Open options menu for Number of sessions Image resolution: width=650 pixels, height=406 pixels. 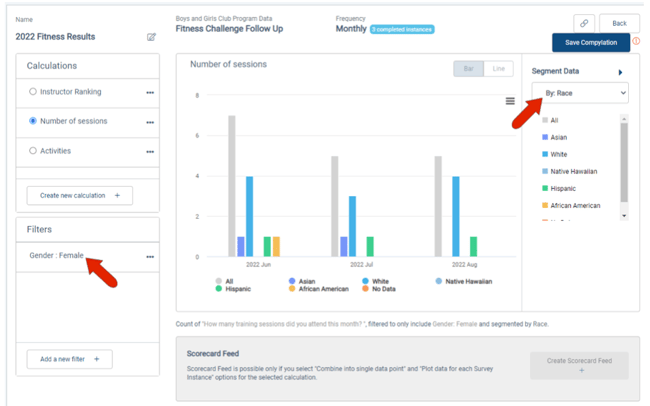[150, 122]
